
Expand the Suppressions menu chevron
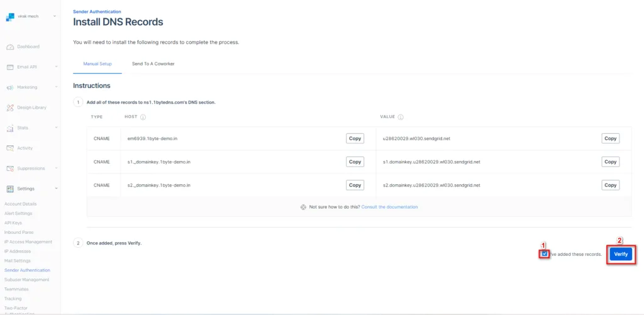(56, 168)
